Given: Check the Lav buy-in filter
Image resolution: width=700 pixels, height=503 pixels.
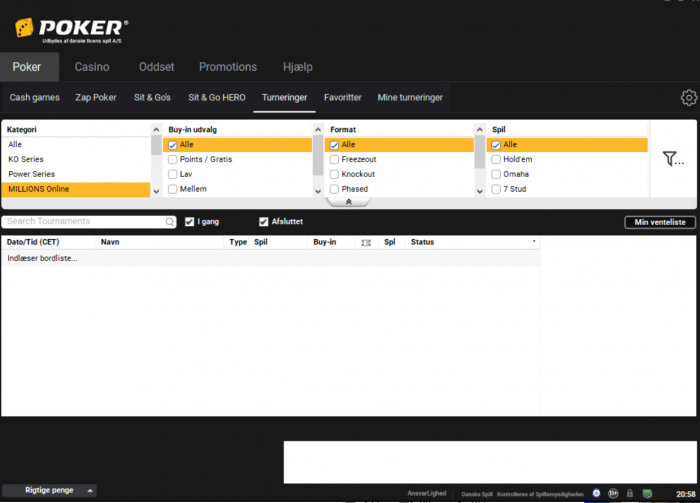Looking at the screenshot, I should pos(172,174).
